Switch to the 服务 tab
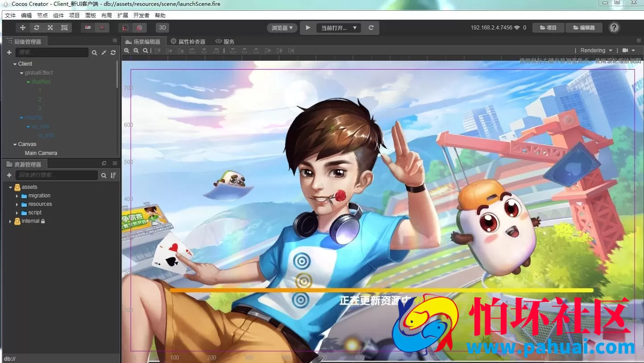 pos(224,42)
